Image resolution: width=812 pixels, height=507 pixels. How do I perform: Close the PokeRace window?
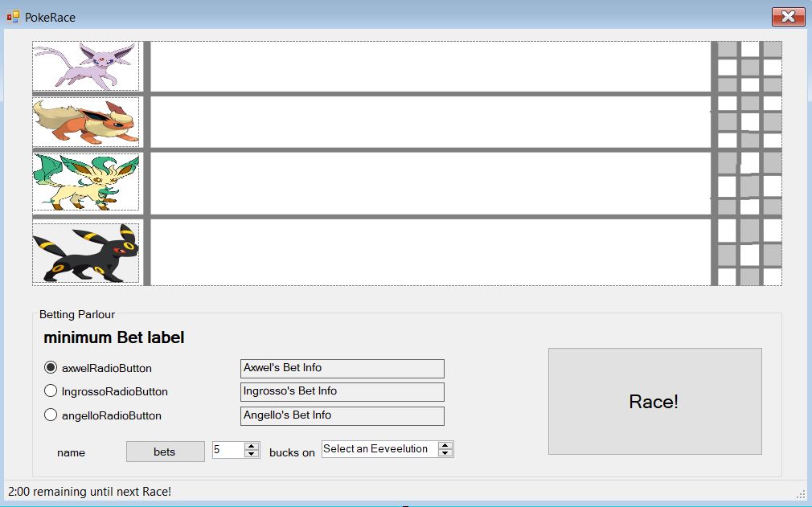tap(788, 17)
